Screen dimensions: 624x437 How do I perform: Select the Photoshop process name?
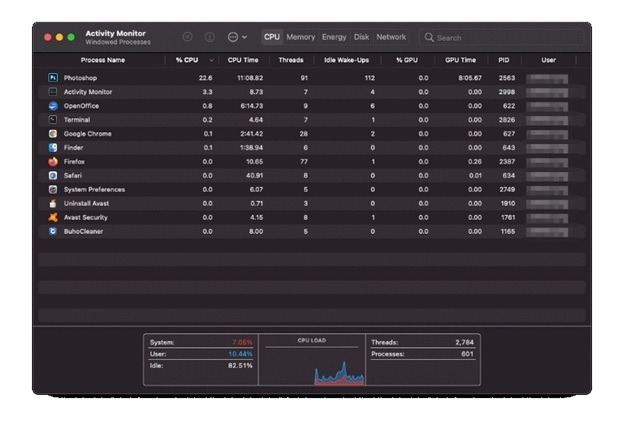(80, 78)
